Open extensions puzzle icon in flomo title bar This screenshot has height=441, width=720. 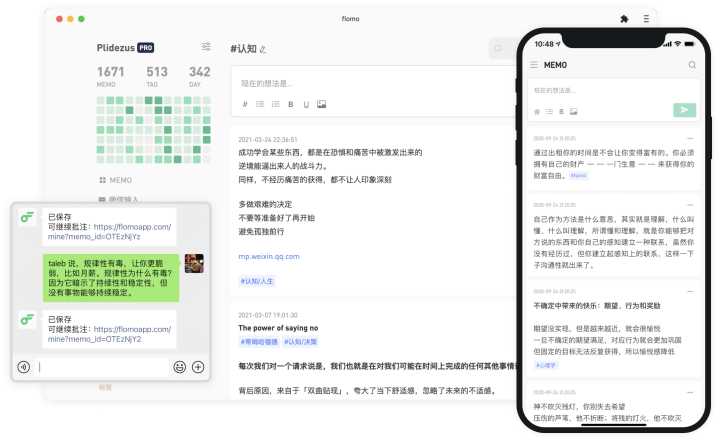coord(624,19)
